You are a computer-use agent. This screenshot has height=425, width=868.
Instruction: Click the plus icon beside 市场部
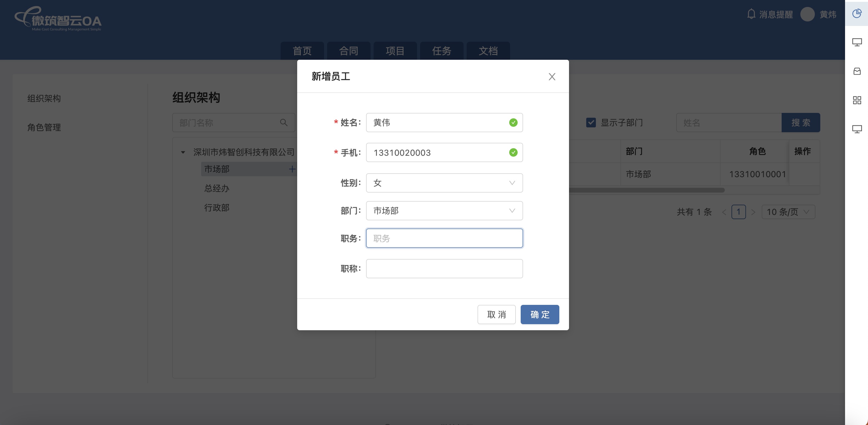(x=292, y=169)
